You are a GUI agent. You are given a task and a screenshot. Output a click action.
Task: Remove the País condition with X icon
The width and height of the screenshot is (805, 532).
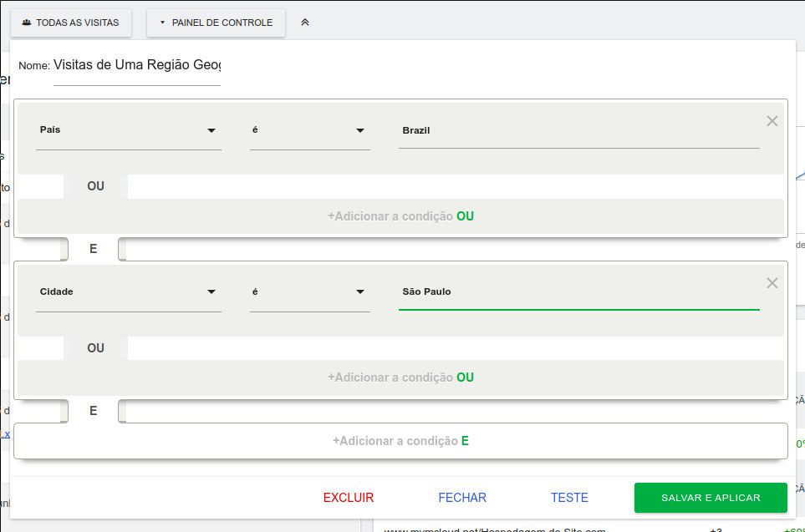click(772, 121)
